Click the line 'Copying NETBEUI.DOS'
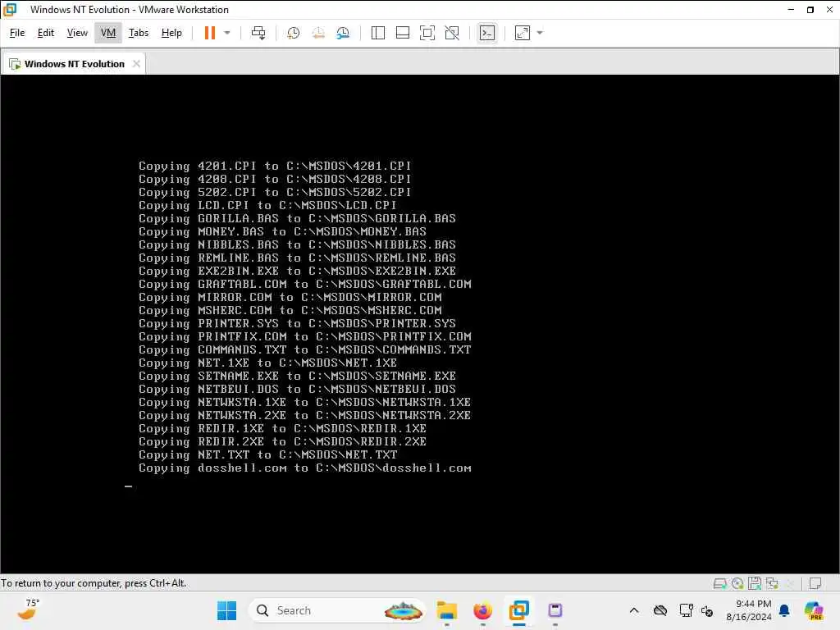The height and width of the screenshot is (630, 840). click(297, 389)
